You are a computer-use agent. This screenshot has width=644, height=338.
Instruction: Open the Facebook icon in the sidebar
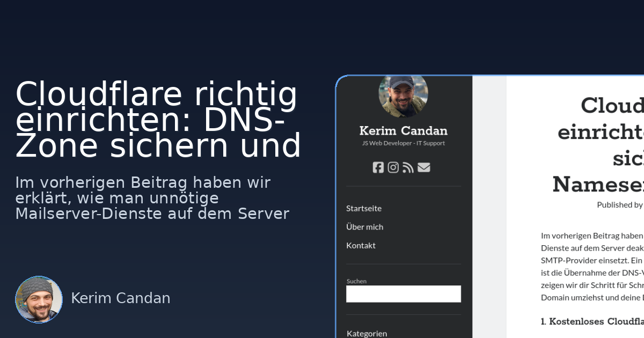coord(378,167)
